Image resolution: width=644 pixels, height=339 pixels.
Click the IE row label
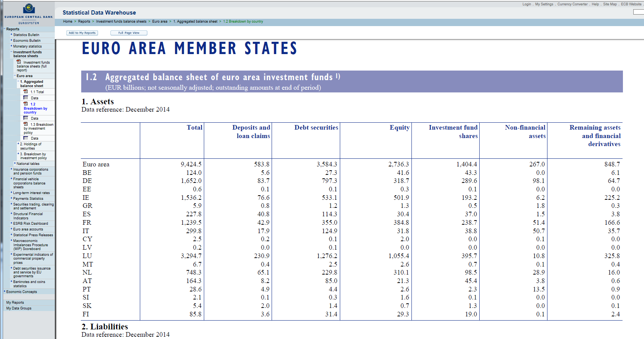point(86,197)
